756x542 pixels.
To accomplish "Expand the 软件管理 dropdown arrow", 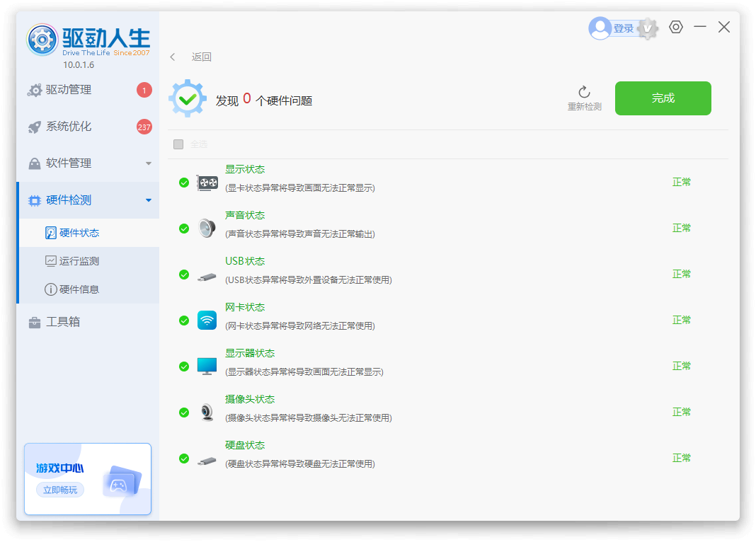I will [149, 163].
